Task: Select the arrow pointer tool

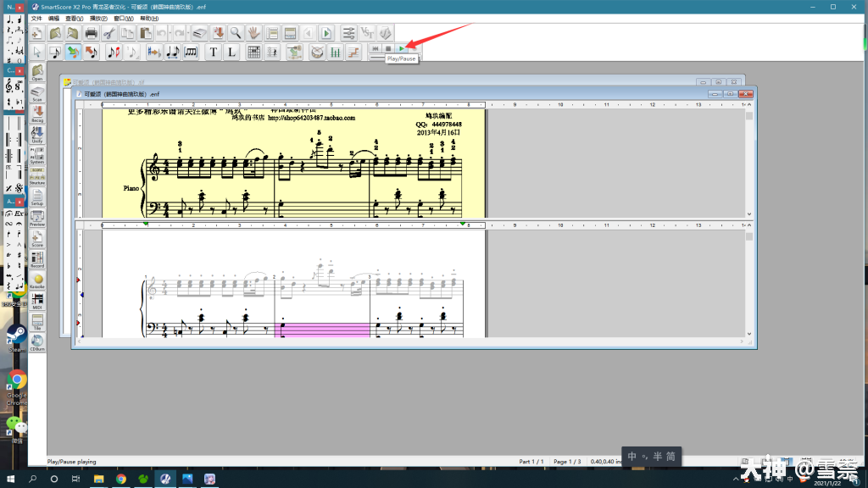Action: click(37, 53)
